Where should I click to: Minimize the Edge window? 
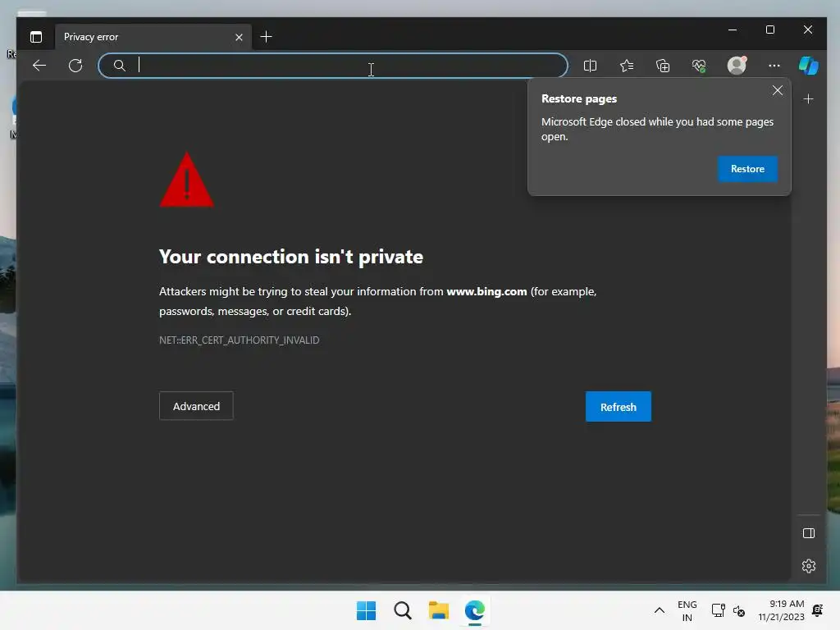(x=733, y=30)
